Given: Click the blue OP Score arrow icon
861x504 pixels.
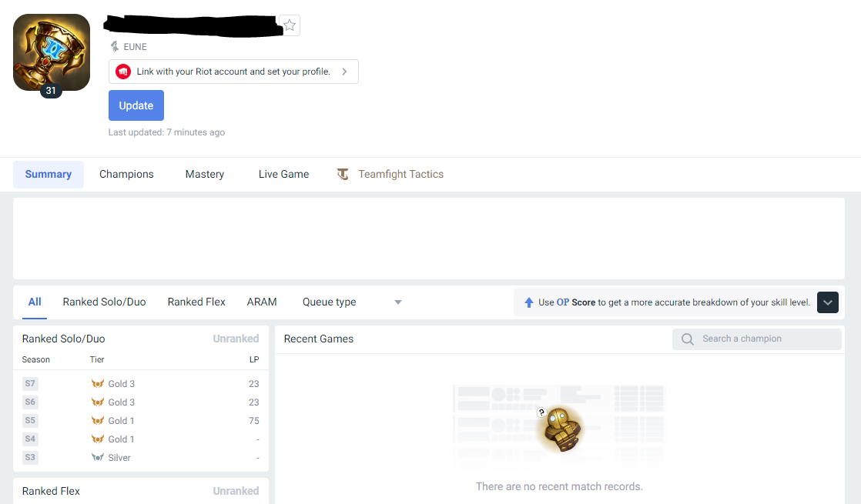Looking at the screenshot, I should 529,302.
